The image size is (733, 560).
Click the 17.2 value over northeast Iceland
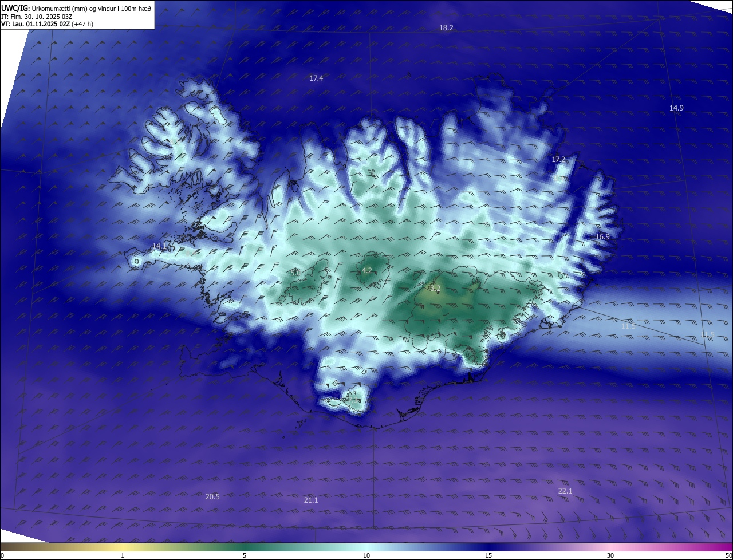pyautogui.click(x=558, y=159)
